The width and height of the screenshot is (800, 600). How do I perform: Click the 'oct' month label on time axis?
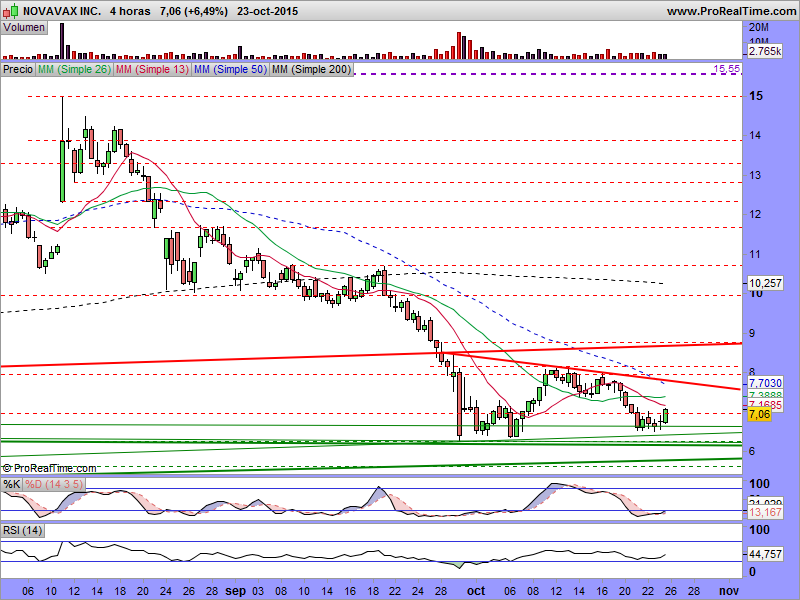[476, 591]
